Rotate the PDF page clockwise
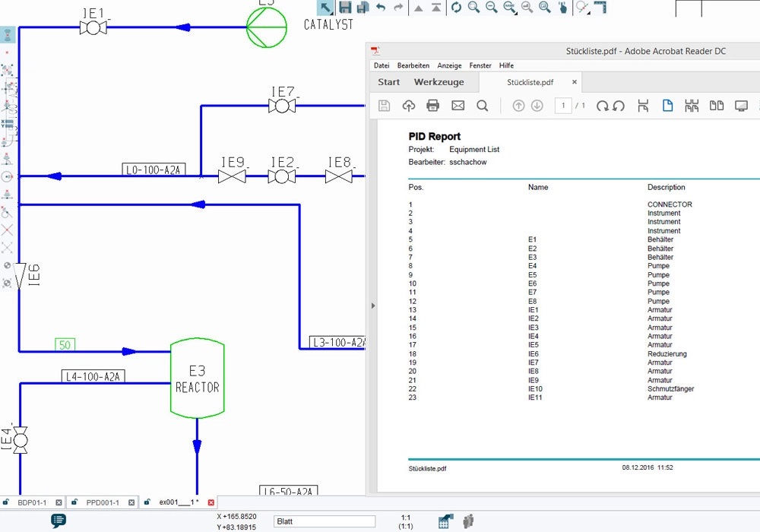The width and height of the screenshot is (760, 532). tap(602, 106)
